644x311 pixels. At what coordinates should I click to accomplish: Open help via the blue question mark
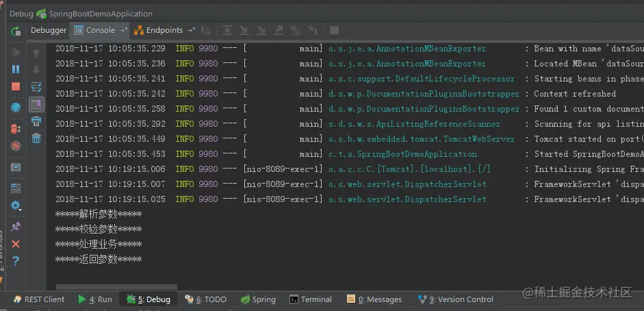coord(16,260)
